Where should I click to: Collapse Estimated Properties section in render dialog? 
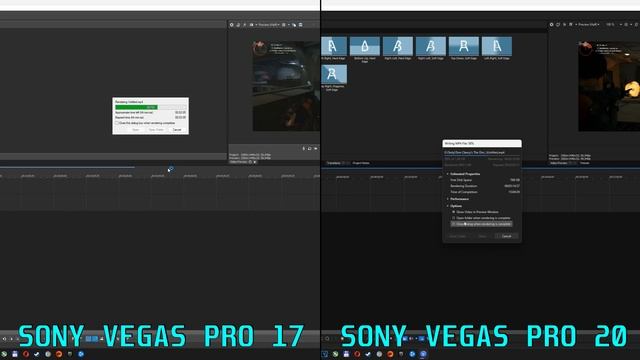pos(448,174)
